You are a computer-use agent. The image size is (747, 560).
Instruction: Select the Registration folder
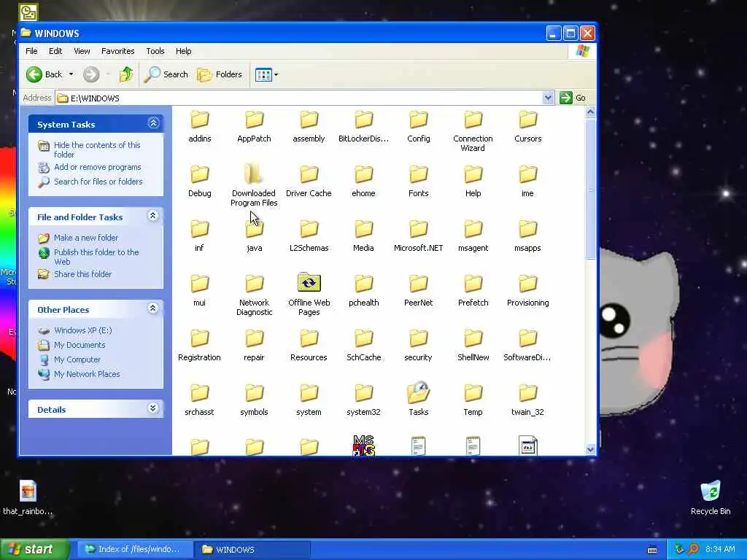click(x=199, y=345)
